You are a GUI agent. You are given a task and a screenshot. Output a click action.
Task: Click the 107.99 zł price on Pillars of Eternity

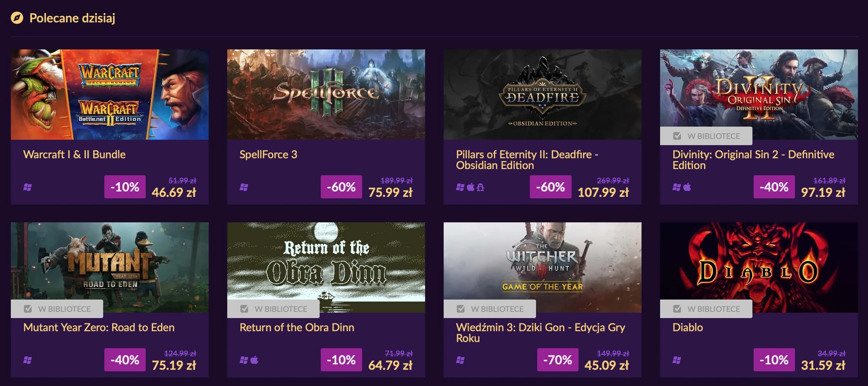[x=603, y=192]
